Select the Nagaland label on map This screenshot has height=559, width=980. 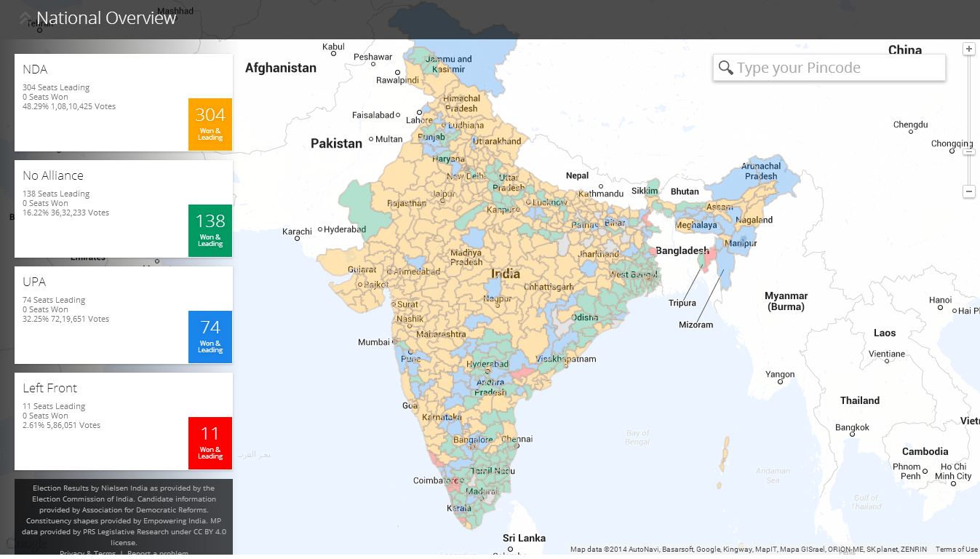coord(754,220)
